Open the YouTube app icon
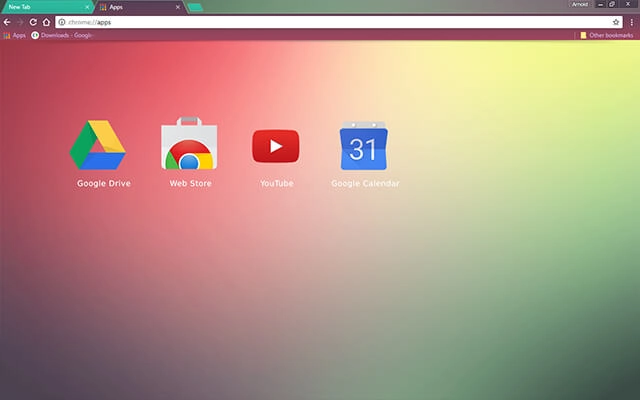This screenshot has height=400, width=640. coord(276,146)
